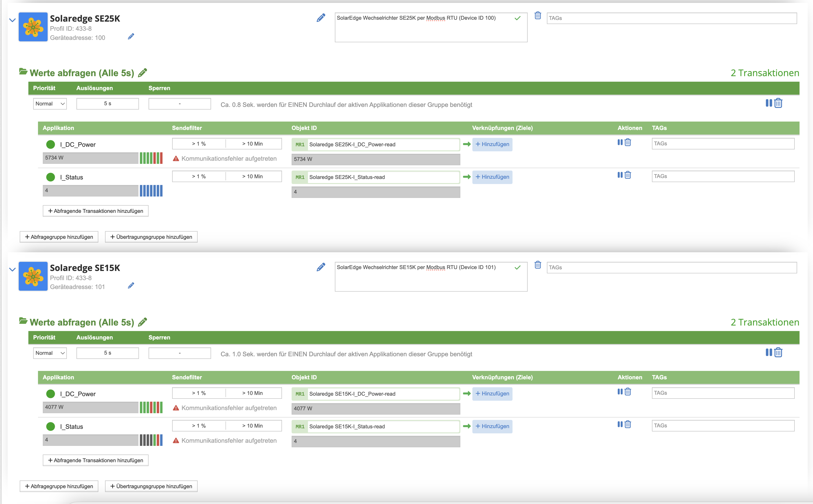Delete the SE25K query group
Image resolution: width=813 pixels, height=504 pixels.
[x=778, y=103]
